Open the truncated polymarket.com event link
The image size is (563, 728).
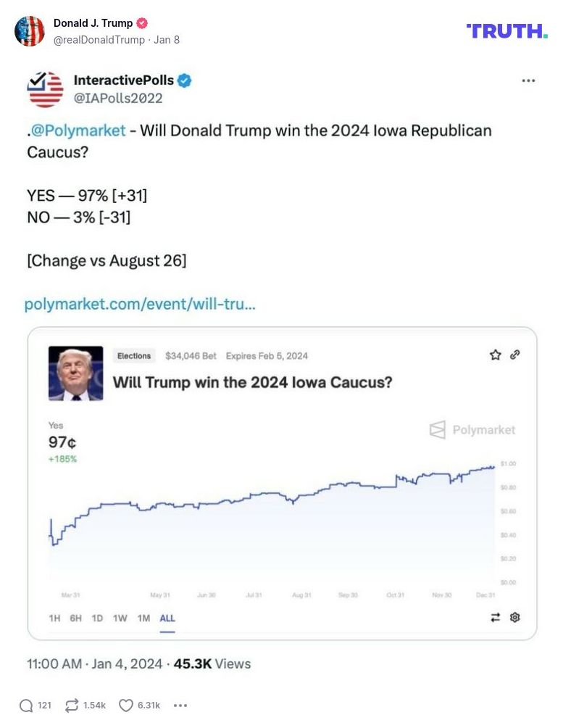(x=141, y=304)
